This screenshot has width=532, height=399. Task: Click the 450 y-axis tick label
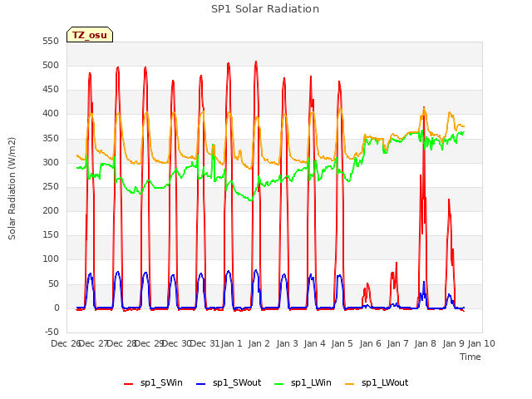click(x=51, y=89)
